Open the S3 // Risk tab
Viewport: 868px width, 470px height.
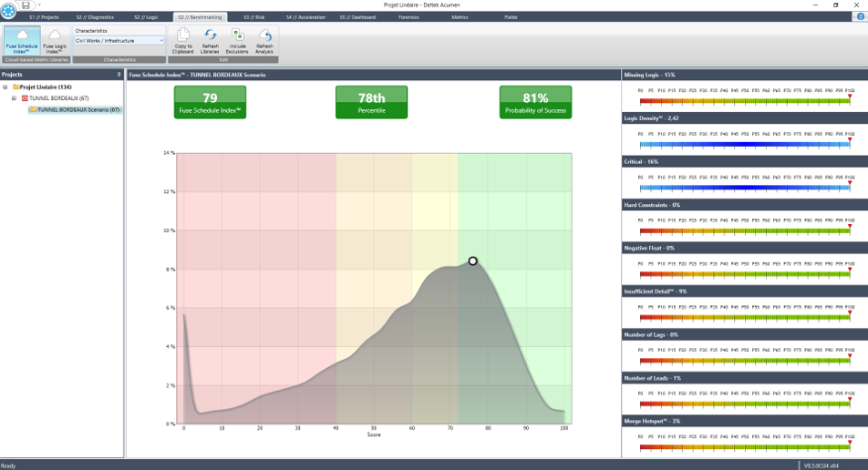[x=254, y=17]
